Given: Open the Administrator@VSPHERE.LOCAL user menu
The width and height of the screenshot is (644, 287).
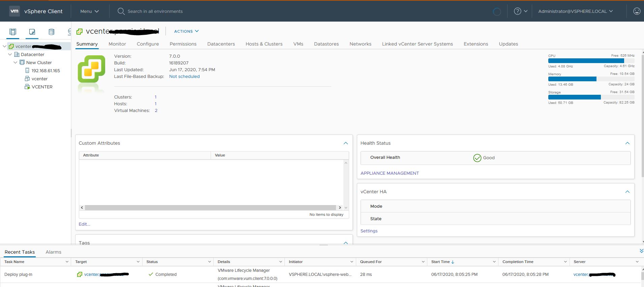Looking at the screenshot, I should pyautogui.click(x=576, y=11).
